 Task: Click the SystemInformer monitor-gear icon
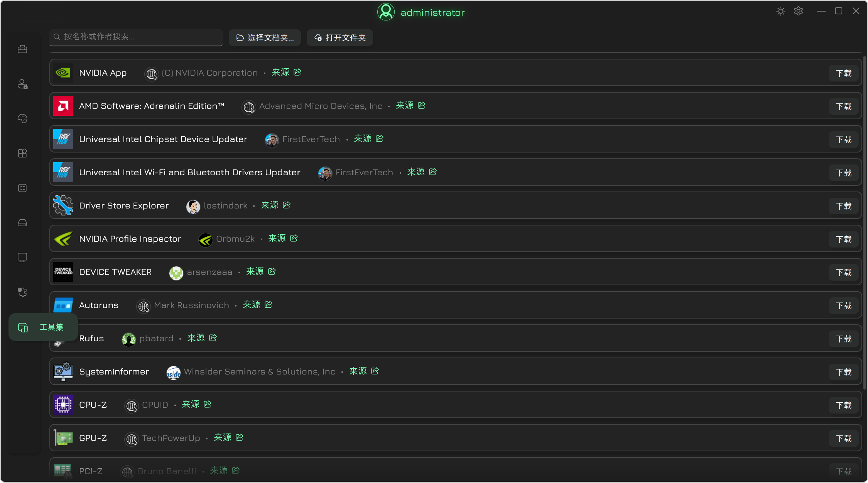point(63,371)
